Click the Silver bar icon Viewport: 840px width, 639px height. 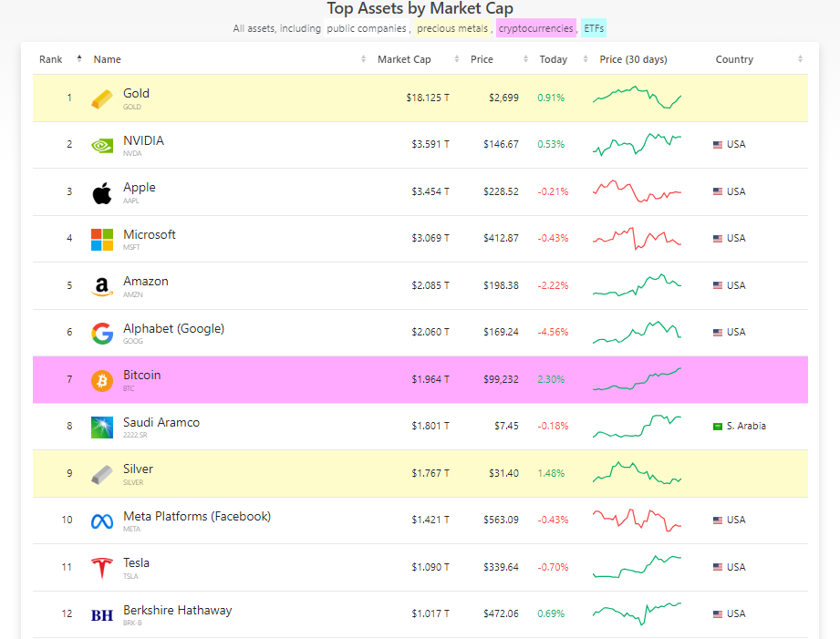coord(102,475)
